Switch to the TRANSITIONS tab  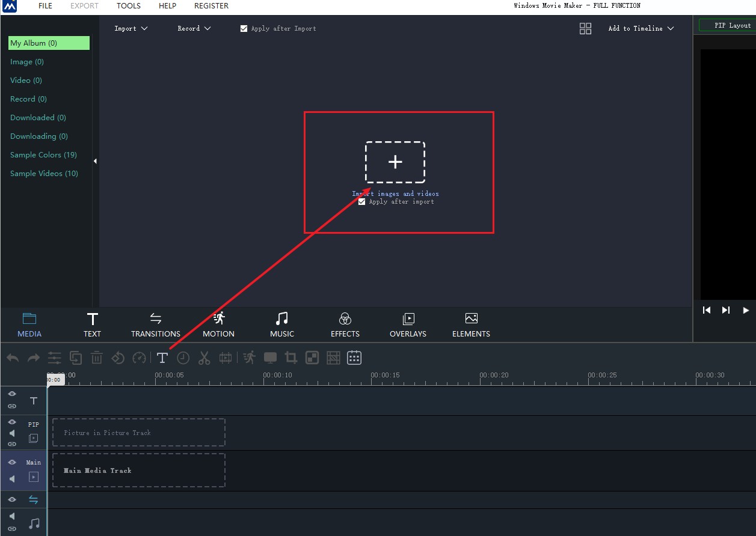click(x=156, y=325)
